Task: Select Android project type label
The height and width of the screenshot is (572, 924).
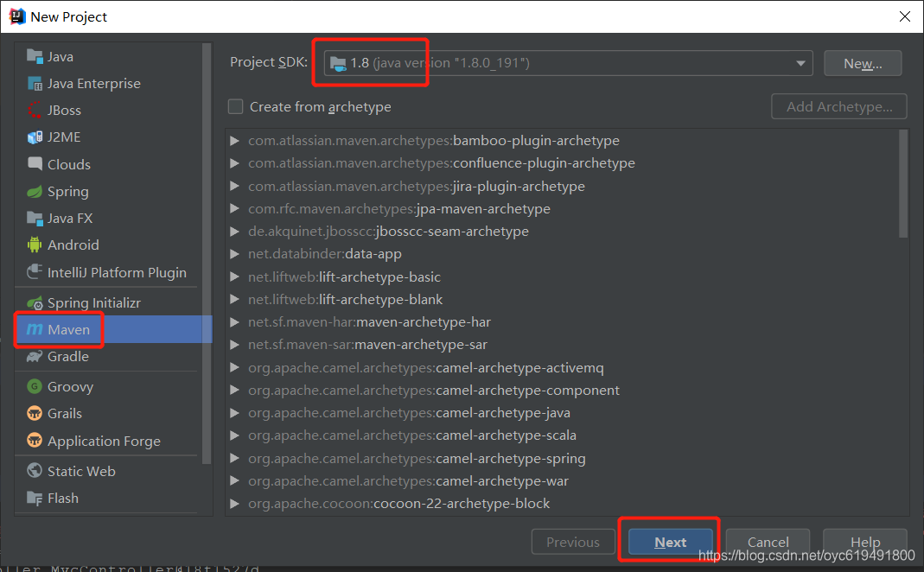Action: [73, 245]
